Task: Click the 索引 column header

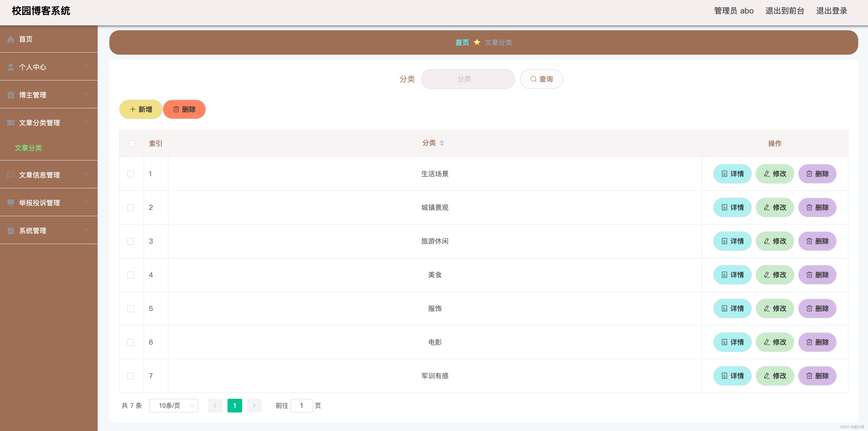Action: [x=155, y=144]
